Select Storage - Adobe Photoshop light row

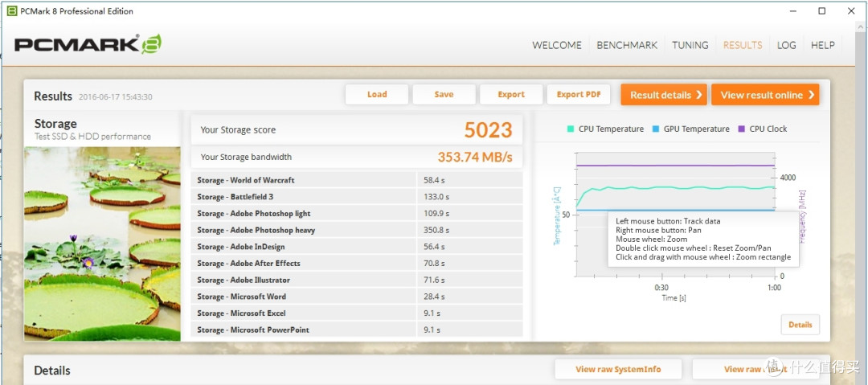tap(357, 213)
